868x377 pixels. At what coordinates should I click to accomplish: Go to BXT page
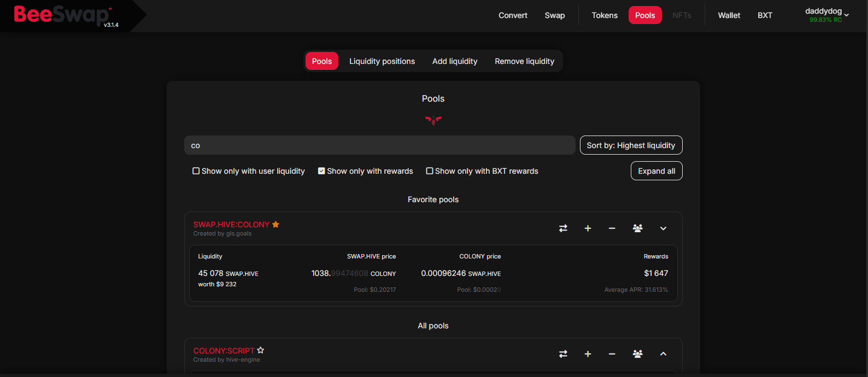pyautogui.click(x=765, y=15)
